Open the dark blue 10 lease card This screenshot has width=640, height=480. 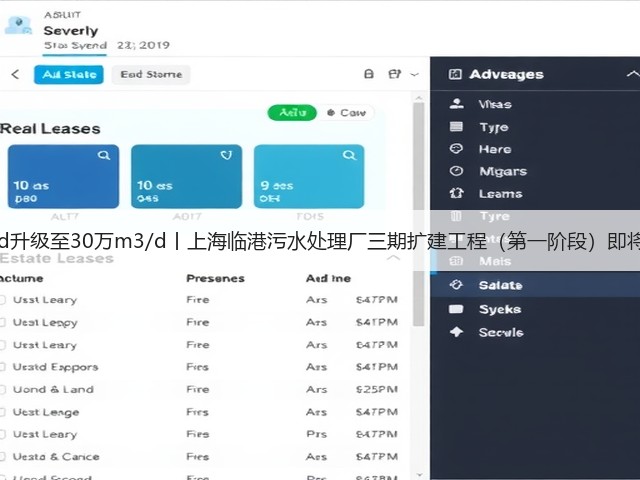(64, 176)
